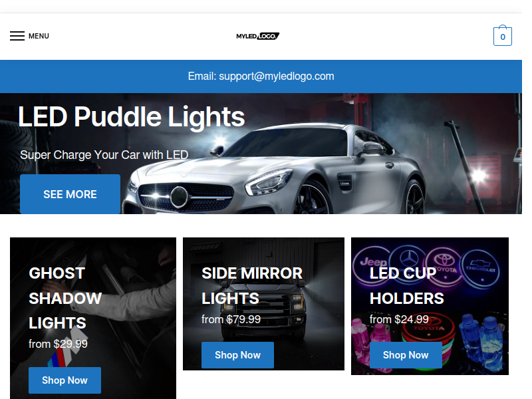This screenshot has height=399, width=532.
Task: Click the from $79.99 price text
Action: tap(231, 319)
